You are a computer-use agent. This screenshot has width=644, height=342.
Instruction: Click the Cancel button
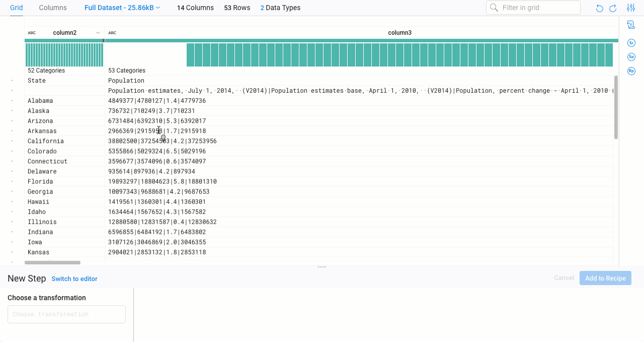click(x=564, y=278)
